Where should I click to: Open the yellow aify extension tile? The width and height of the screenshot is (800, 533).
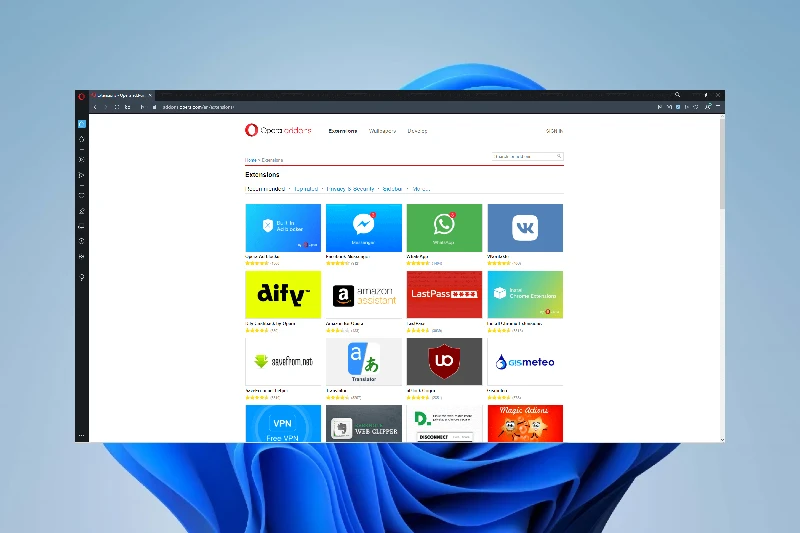tap(283, 295)
